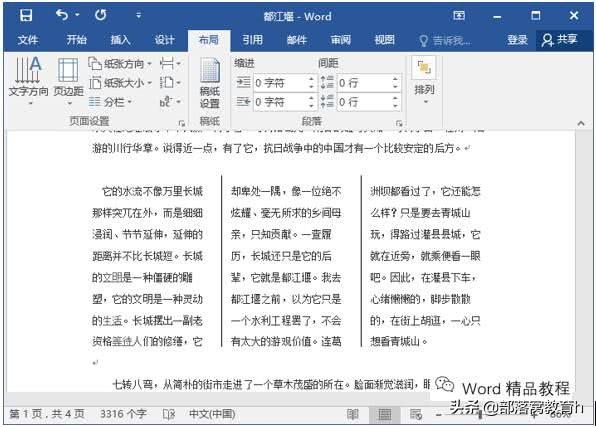
Task: Open the 文件 tab
Action: (28, 40)
